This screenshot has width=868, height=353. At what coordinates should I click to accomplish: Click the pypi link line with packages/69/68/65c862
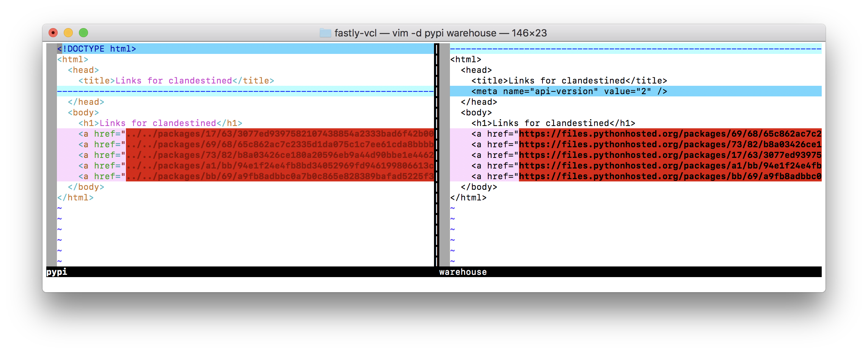245,144
